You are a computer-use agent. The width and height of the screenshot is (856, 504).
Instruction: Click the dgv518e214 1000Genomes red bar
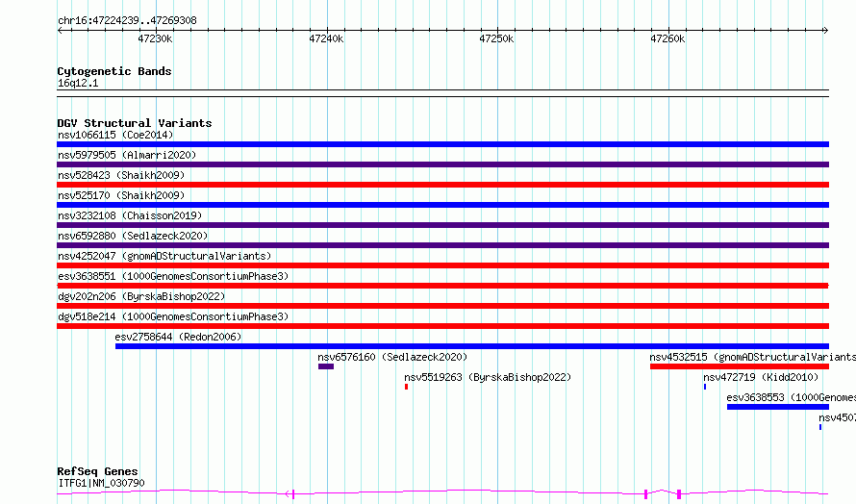[442, 326]
